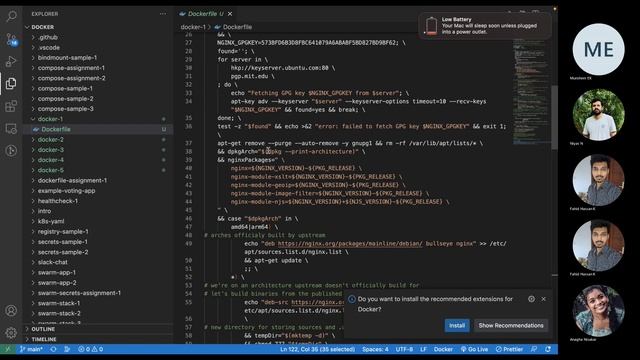This screenshot has height=360, width=640.
Task: Open the Remote Explorer view
Action: point(11,129)
